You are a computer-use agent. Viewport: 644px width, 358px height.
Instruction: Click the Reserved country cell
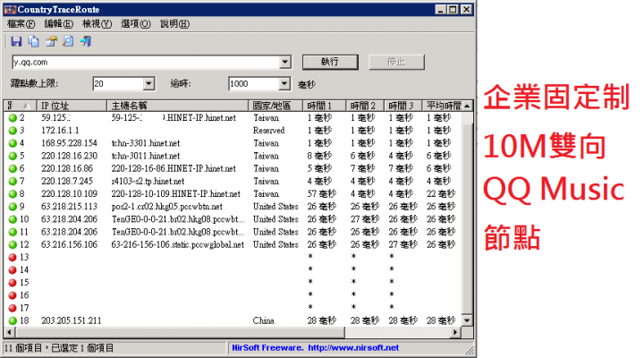click(268, 131)
